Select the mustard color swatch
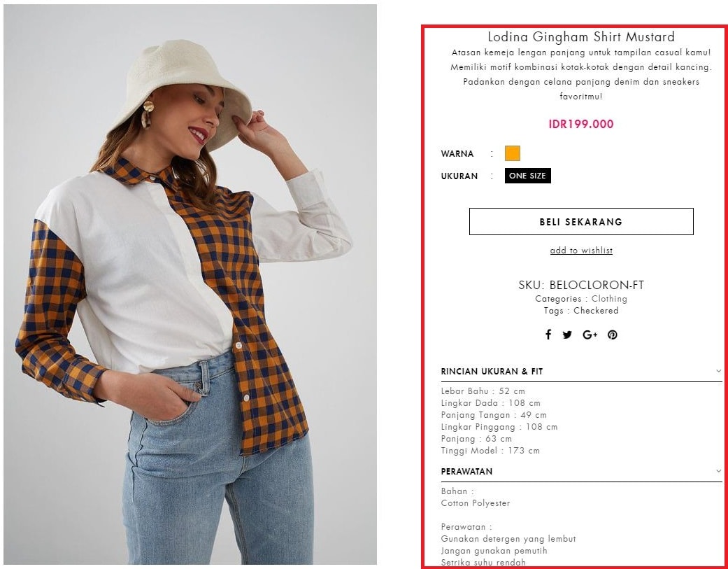 click(513, 153)
